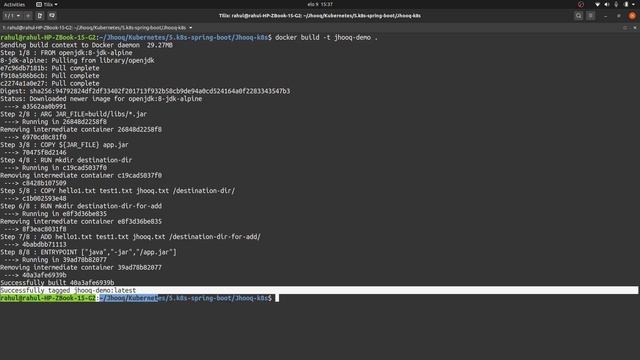The width and height of the screenshot is (640, 360).
Task: Click the red do-not-disturb tray indicator icon
Action: pos(581,4)
